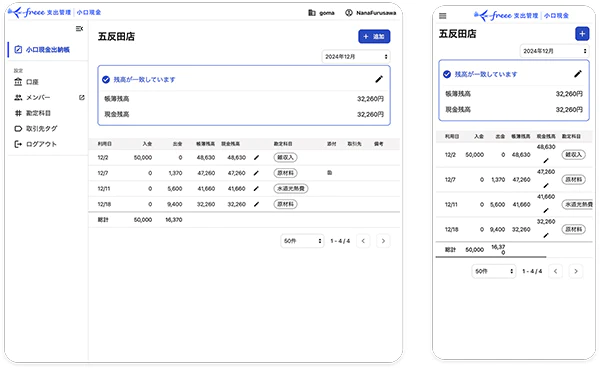
Task: Click the 原材料 tag in desktop 12/18 row
Action: (x=285, y=204)
